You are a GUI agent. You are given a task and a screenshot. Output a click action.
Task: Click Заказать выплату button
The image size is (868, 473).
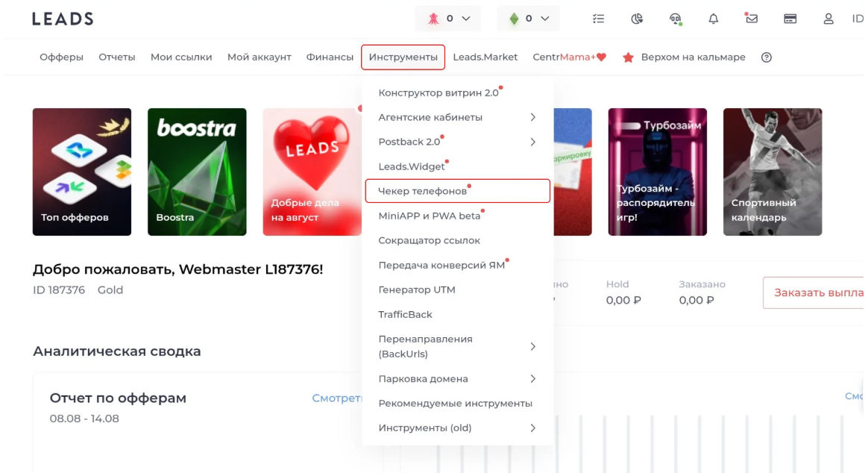814,292
